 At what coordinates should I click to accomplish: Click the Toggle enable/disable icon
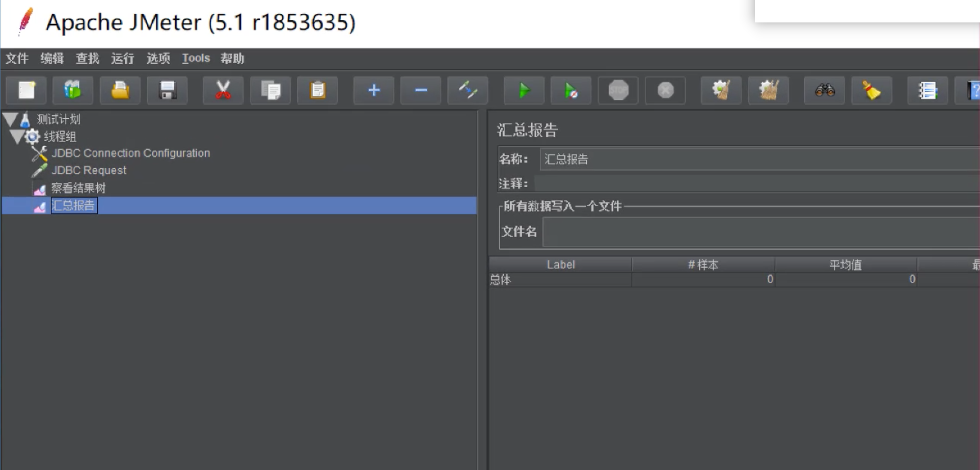(468, 91)
